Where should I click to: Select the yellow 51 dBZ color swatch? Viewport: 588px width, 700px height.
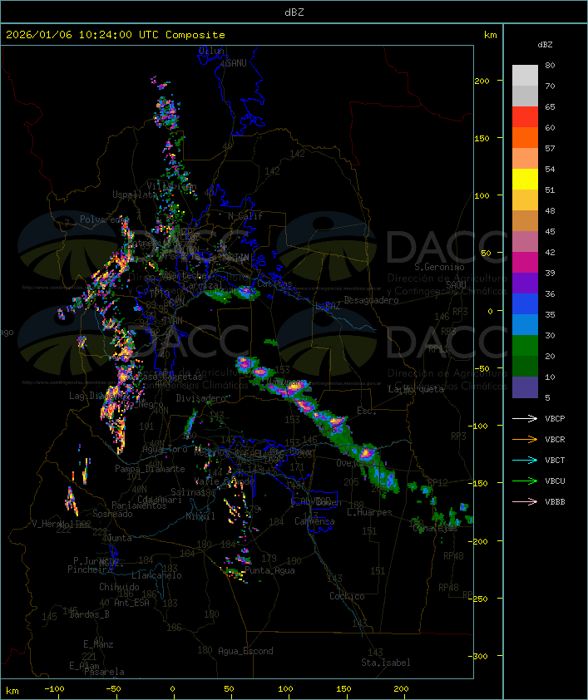point(525,179)
